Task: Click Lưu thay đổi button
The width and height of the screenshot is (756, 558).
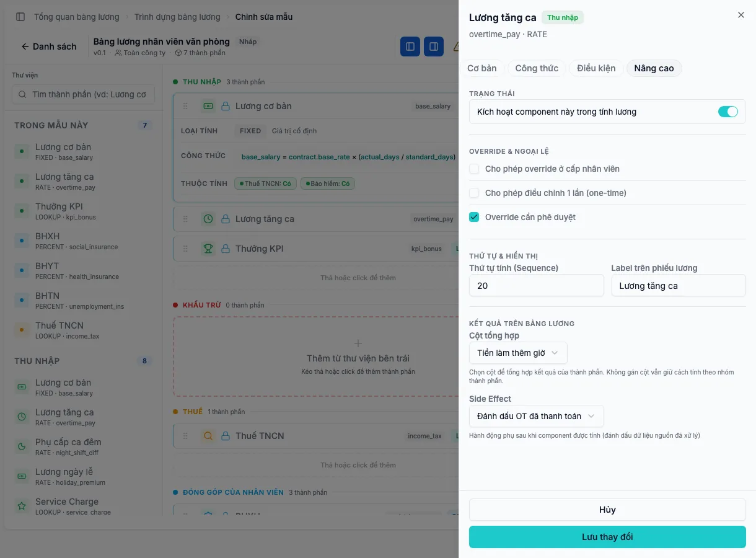Action: [607, 537]
